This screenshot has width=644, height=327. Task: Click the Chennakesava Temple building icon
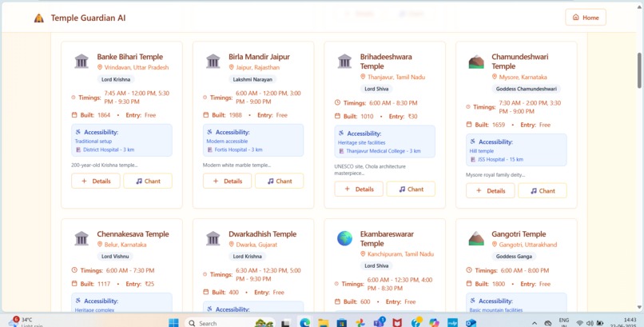81,238
